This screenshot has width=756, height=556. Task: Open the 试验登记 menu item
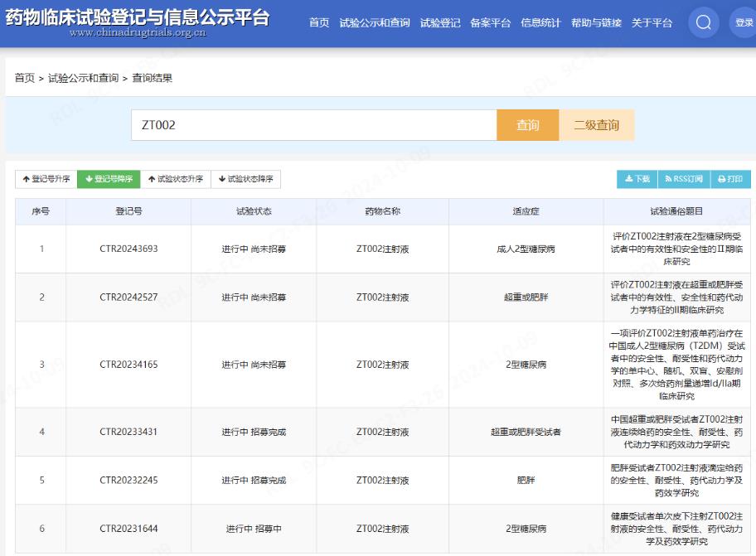(440, 23)
